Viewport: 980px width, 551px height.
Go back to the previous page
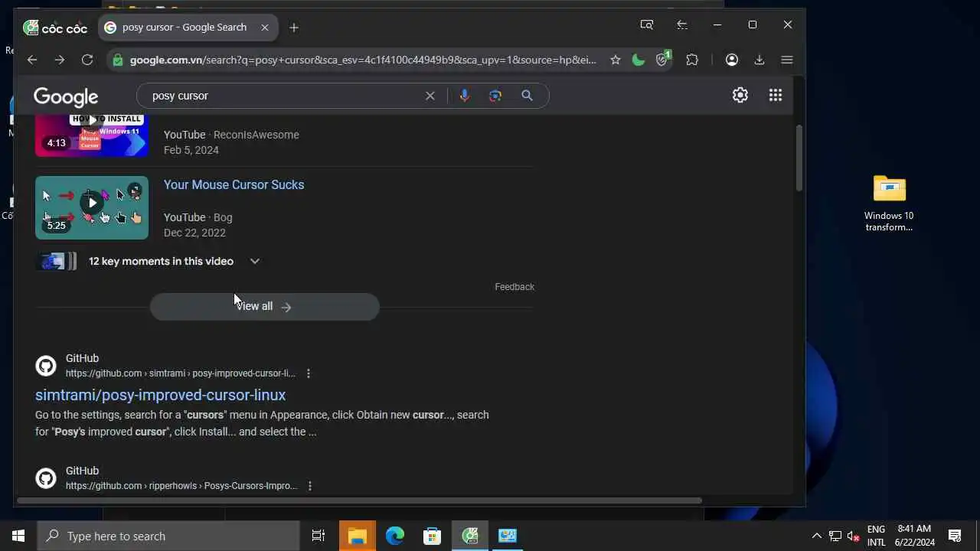(31, 60)
